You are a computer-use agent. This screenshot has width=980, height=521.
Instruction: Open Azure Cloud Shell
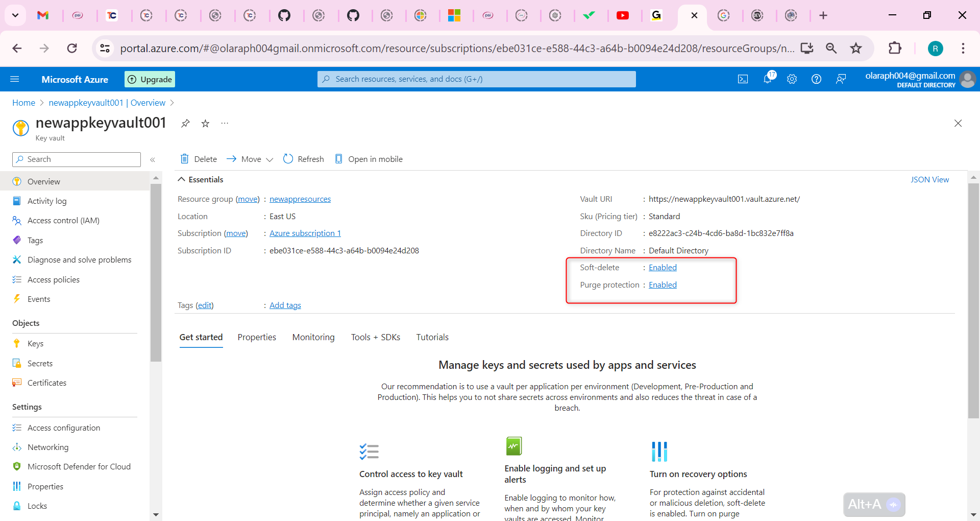tap(743, 79)
